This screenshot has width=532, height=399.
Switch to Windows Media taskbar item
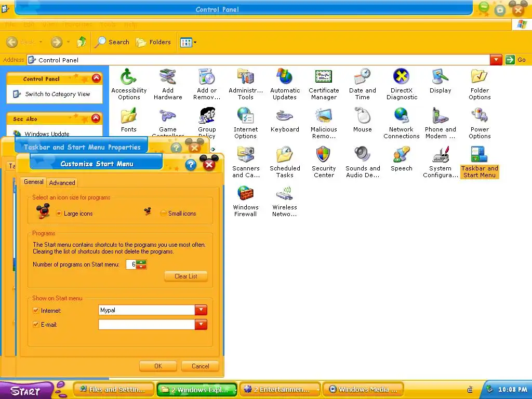[x=363, y=390]
